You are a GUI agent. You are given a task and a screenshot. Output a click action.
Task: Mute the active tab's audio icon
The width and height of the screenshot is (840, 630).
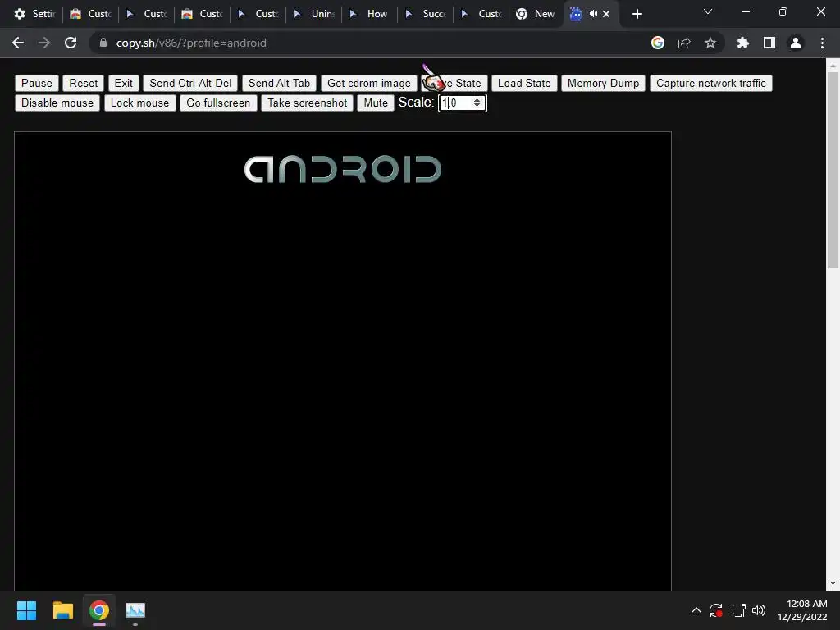[x=594, y=14]
